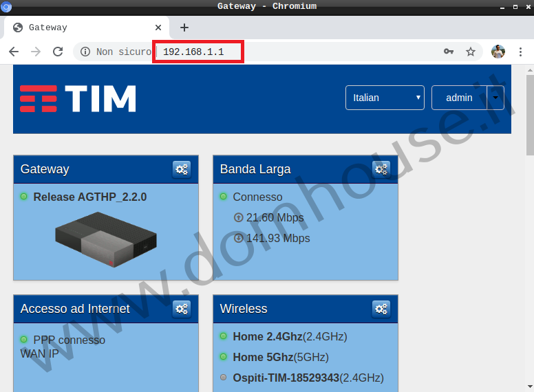Open the Italian language dropdown
The image size is (534, 392).
point(385,98)
